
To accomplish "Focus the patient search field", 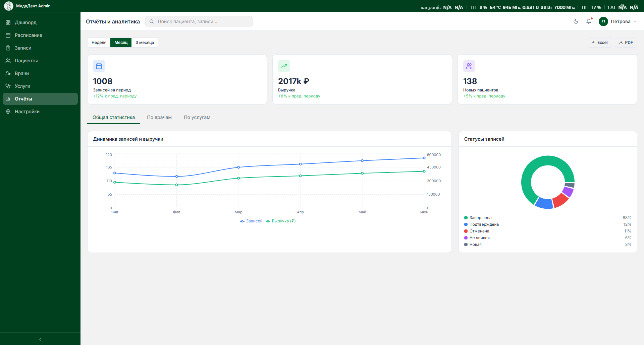I will pos(199,21).
